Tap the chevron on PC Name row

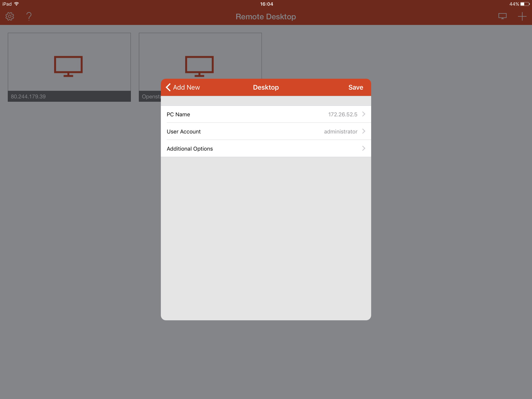[364, 114]
